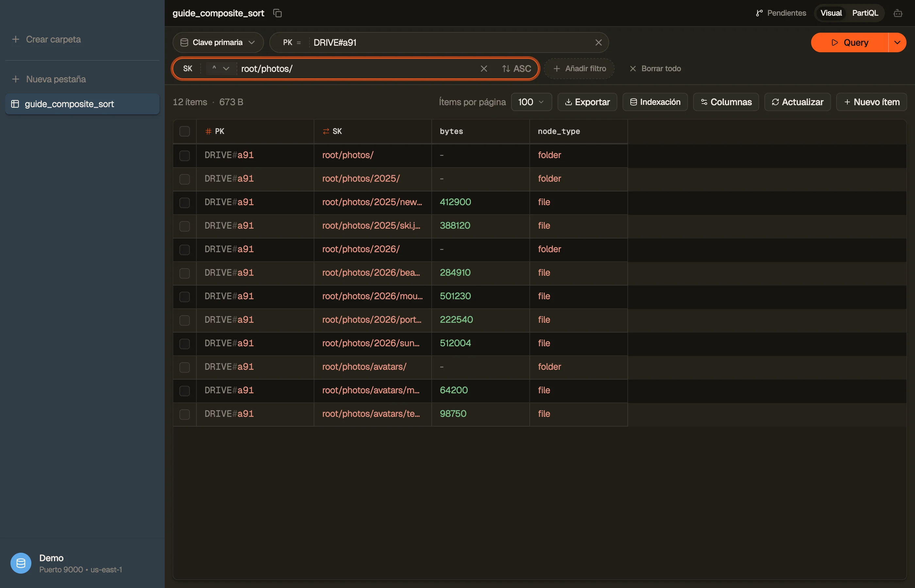Click the node_type column header

578,131
